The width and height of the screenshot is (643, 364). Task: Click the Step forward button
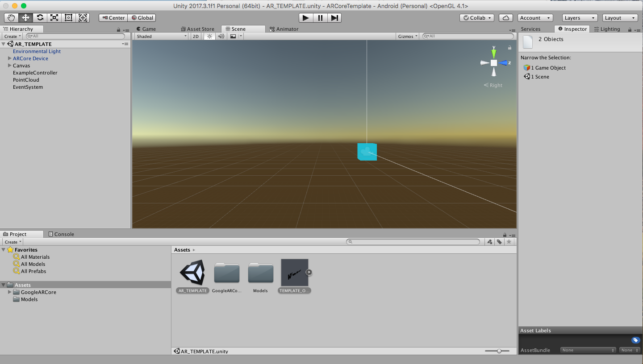coord(334,18)
